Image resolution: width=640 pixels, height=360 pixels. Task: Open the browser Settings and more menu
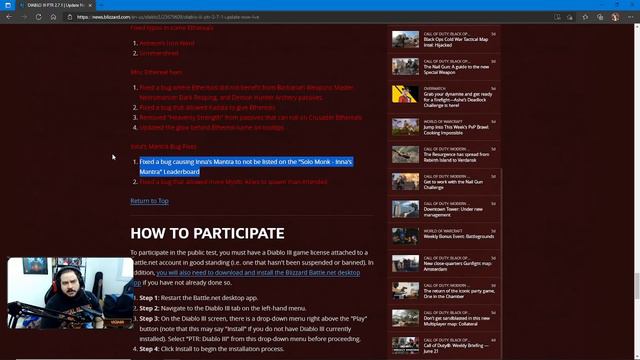pos(631,17)
